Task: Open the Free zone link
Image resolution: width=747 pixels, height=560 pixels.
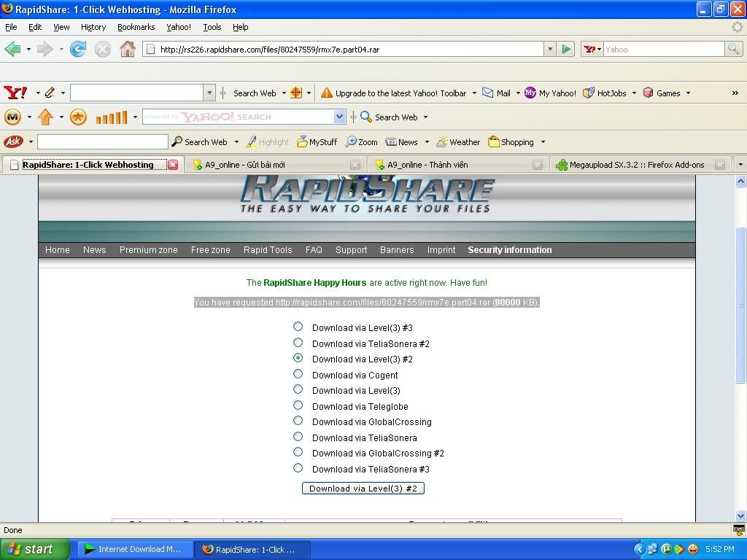Action: coord(211,250)
